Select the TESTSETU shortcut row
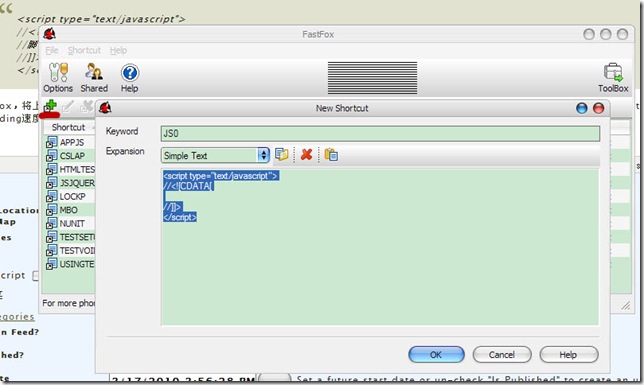Image resolution: width=644 pixels, height=385 pixels. 70,237
